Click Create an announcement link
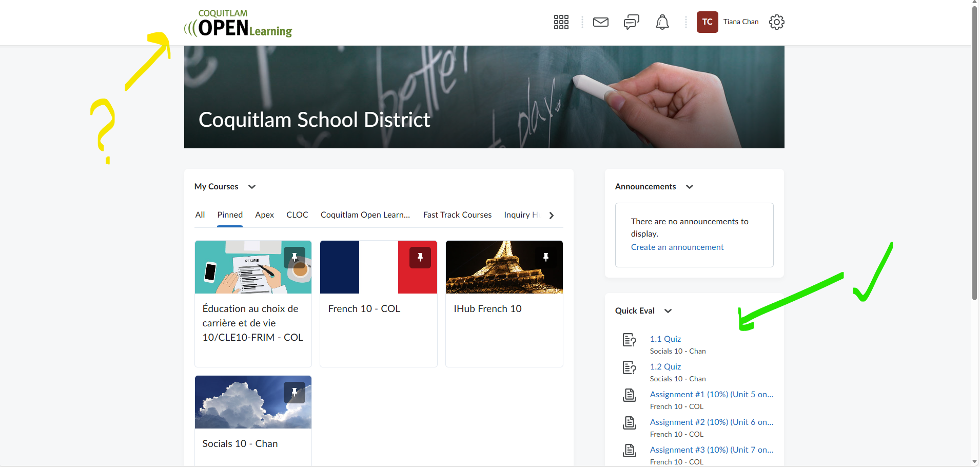The height and width of the screenshot is (467, 980). [x=677, y=247]
